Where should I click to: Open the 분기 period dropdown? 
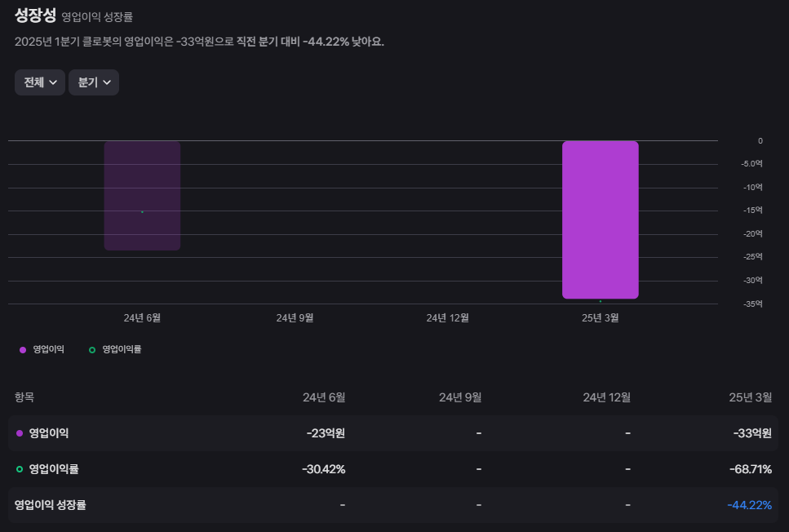point(94,82)
